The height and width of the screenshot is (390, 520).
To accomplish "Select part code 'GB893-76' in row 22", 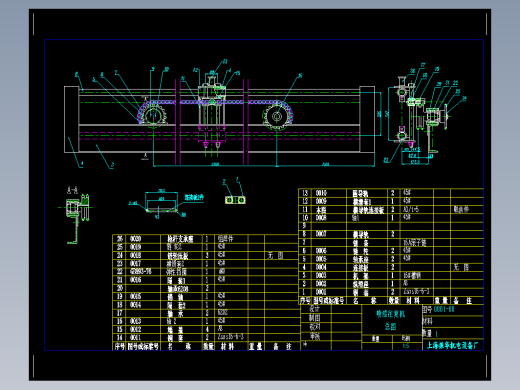I will tap(140, 271).
